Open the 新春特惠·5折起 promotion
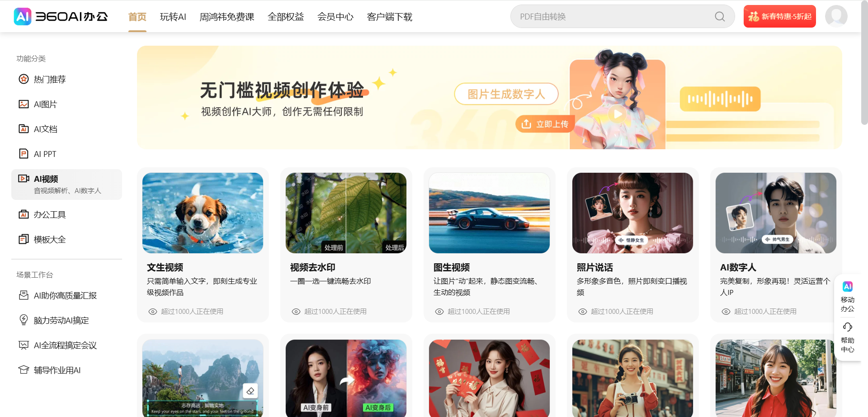The height and width of the screenshot is (417, 868). pos(779,16)
